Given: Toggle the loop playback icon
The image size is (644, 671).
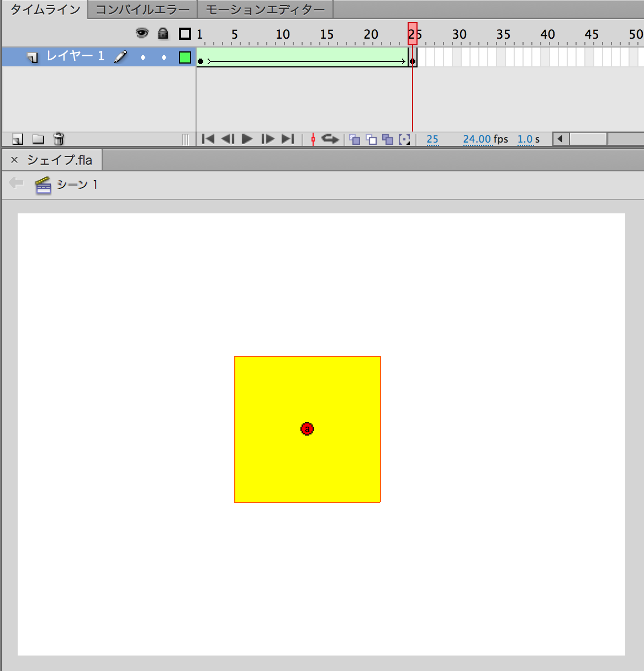Looking at the screenshot, I should [x=330, y=139].
